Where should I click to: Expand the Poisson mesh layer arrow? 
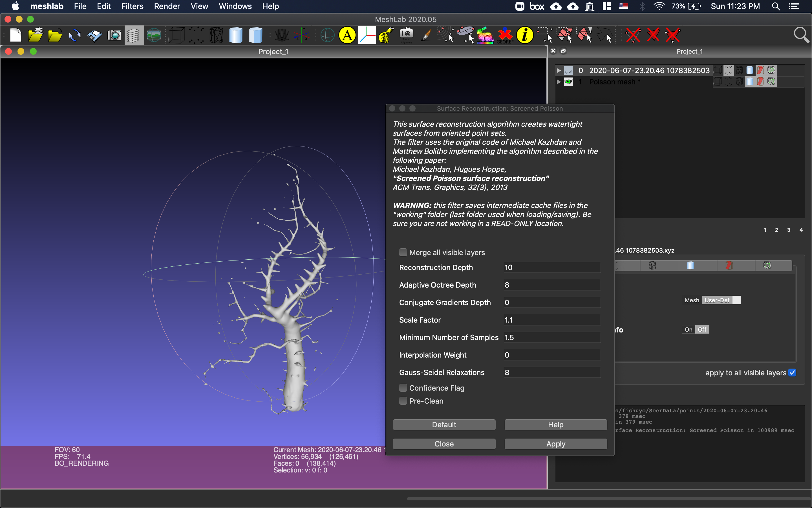[x=559, y=82]
